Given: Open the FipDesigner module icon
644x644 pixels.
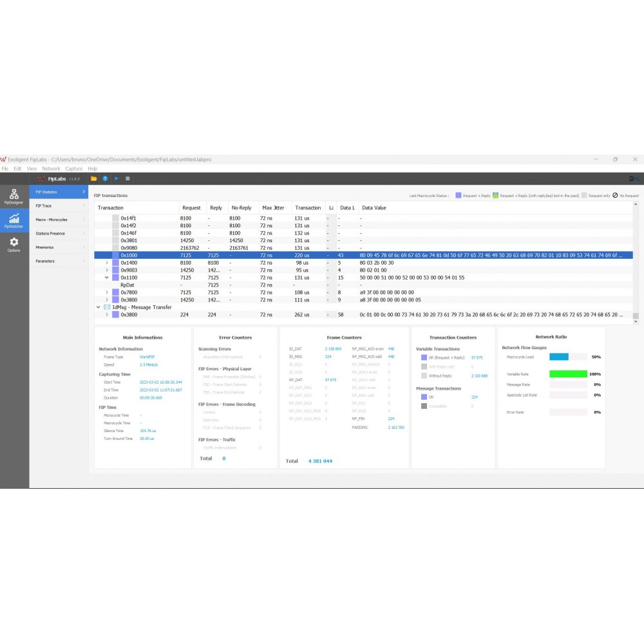Looking at the screenshot, I should click(14, 196).
